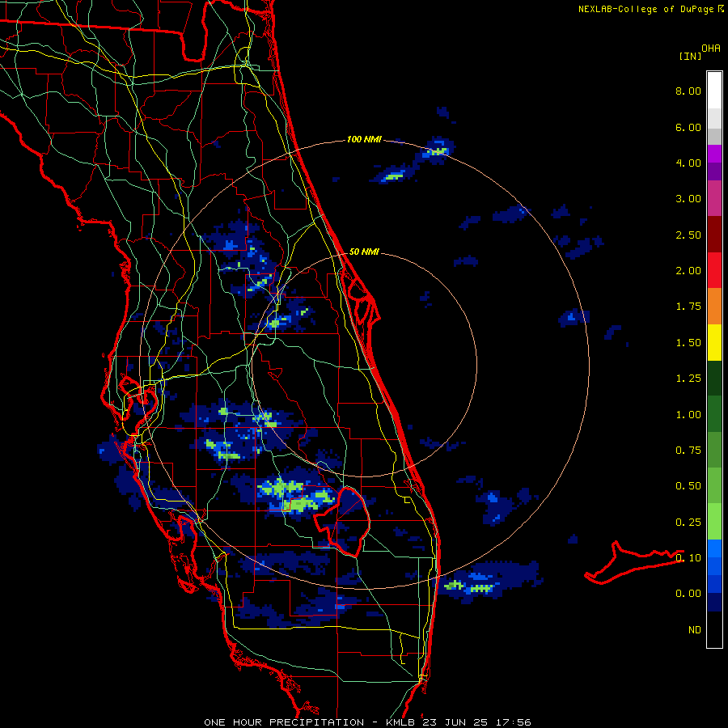The width and height of the screenshot is (728, 728).
Task: Click the 4.00 legend value
Action: (688, 163)
